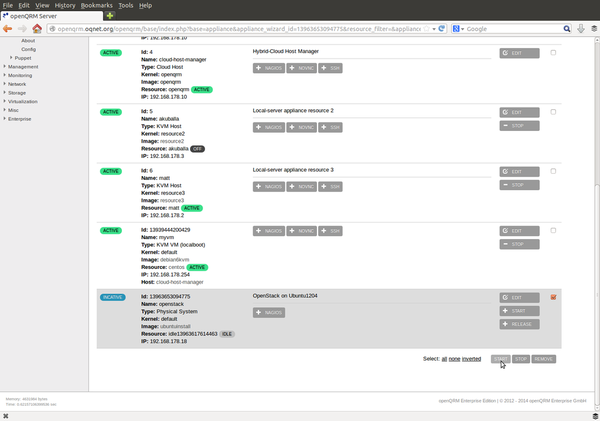Edit the myvm appliance

point(519,231)
